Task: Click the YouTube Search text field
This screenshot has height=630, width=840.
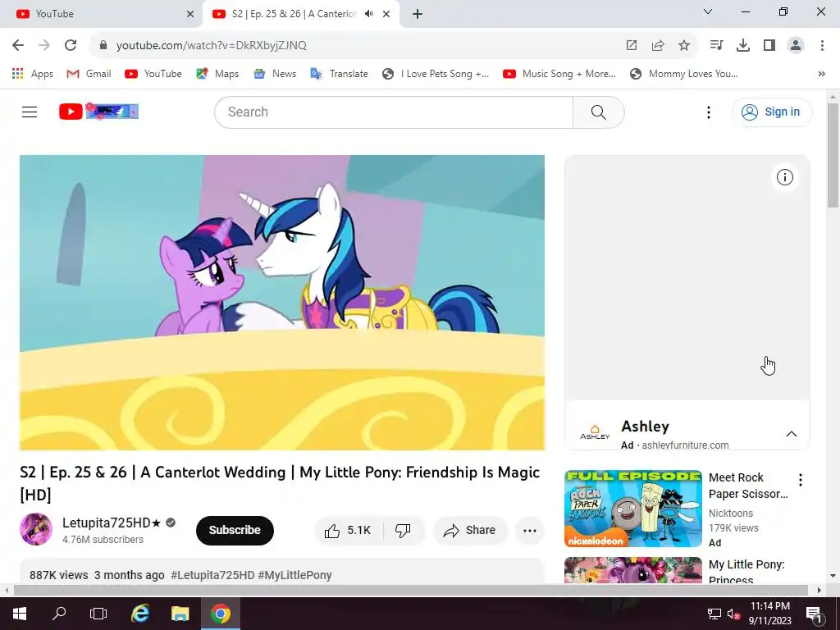Action: tap(394, 112)
